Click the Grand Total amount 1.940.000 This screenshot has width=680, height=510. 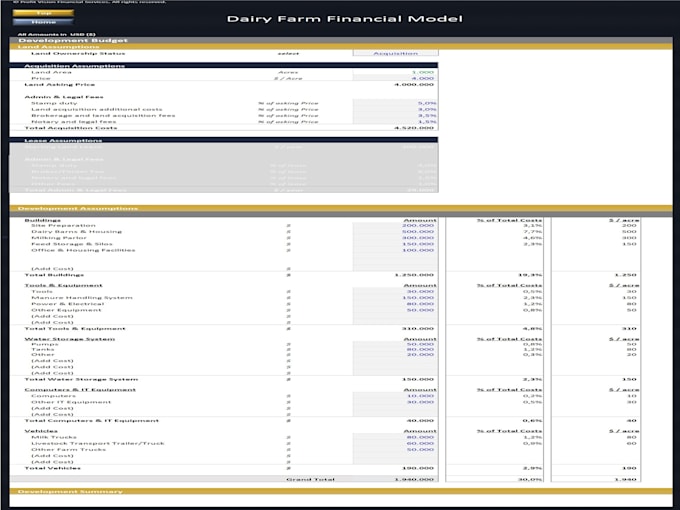(414, 479)
